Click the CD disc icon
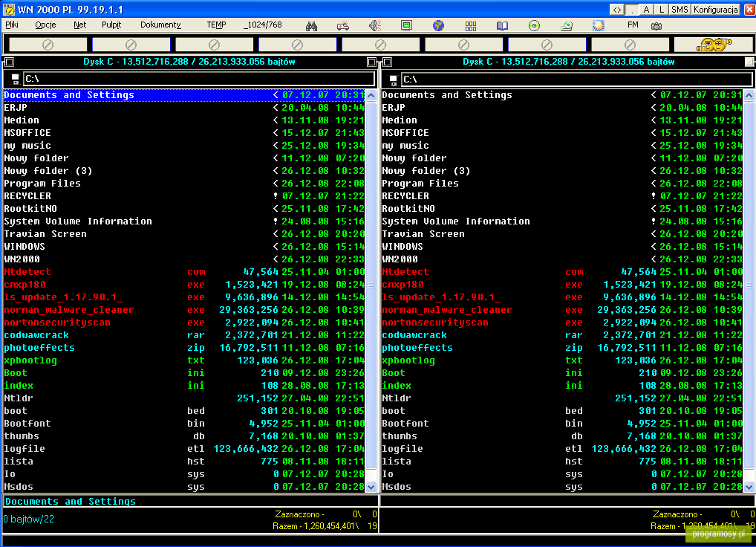The width and height of the screenshot is (756, 547). [534, 25]
